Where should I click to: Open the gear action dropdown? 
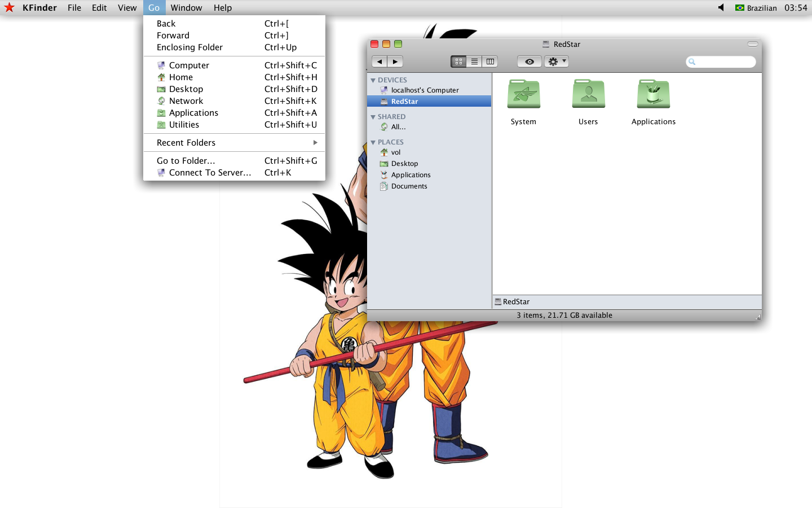557,62
